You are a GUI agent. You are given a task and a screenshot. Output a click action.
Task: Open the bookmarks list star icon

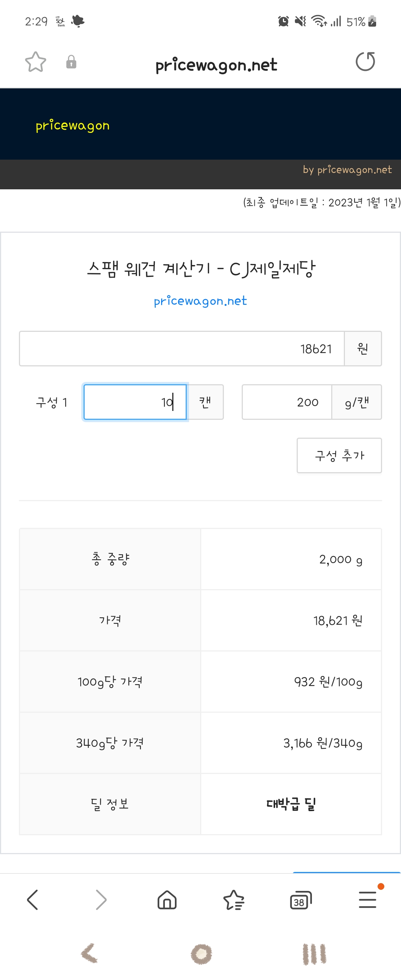tap(234, 900)
